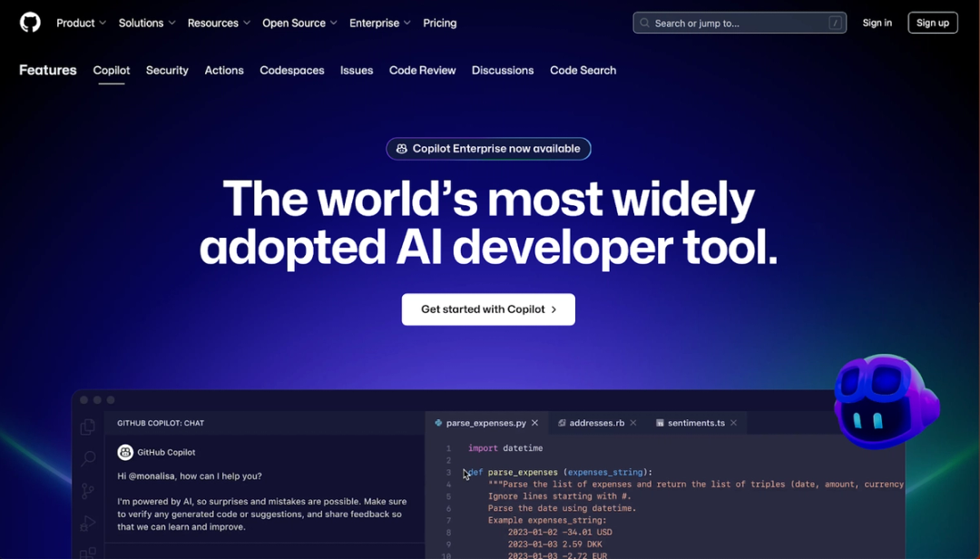980x559 pixels.
Task: Click line number 1 in the editor gutter
Action: click(448, 448)
